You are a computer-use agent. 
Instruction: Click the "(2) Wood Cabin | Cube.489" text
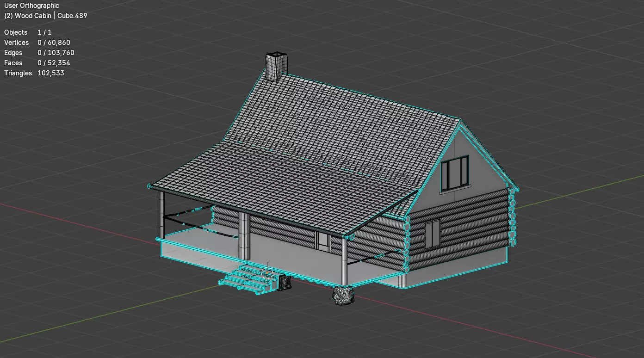(45, 16)
